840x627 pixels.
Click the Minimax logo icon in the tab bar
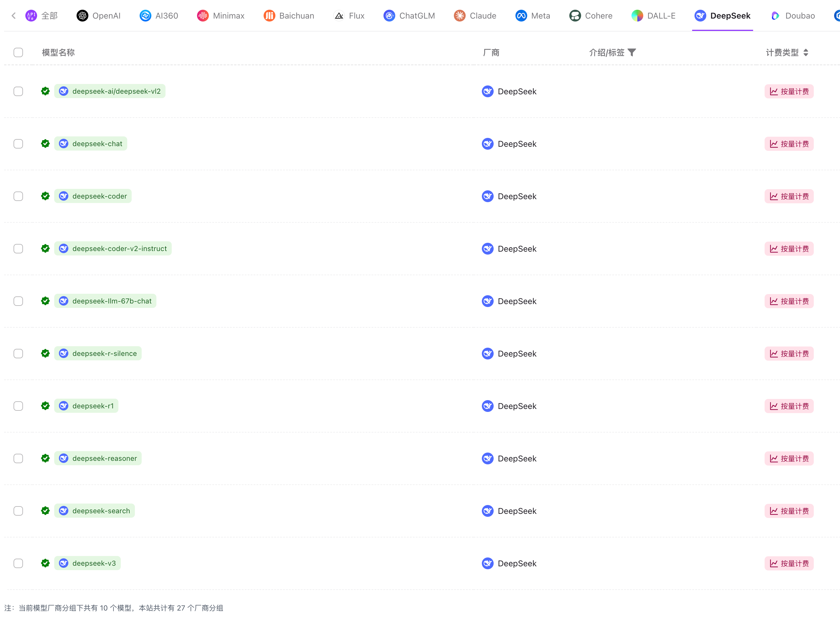tap(203, 16)
